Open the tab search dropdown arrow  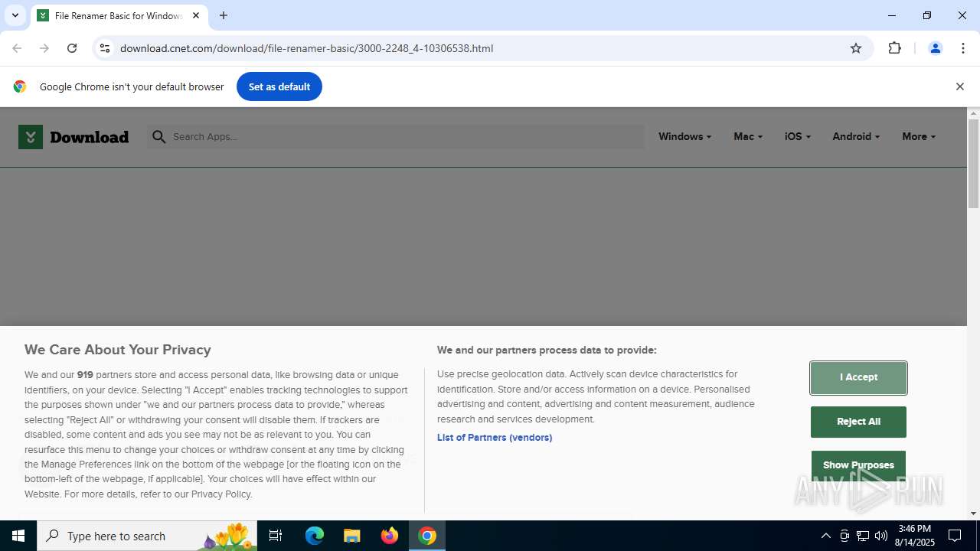pyautogui.click(x=15, y=15)
